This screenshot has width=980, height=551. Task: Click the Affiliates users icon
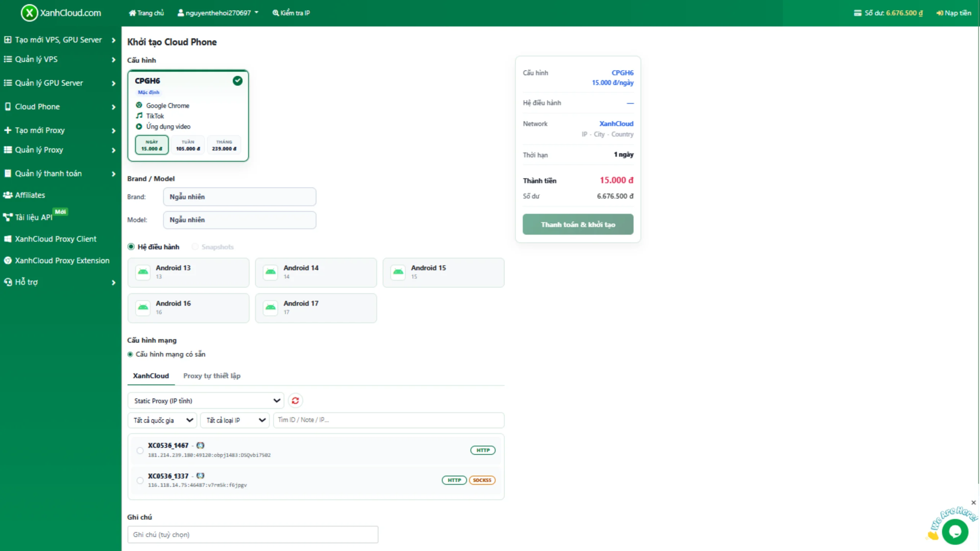pyautogui.click(x=8, y=195)
